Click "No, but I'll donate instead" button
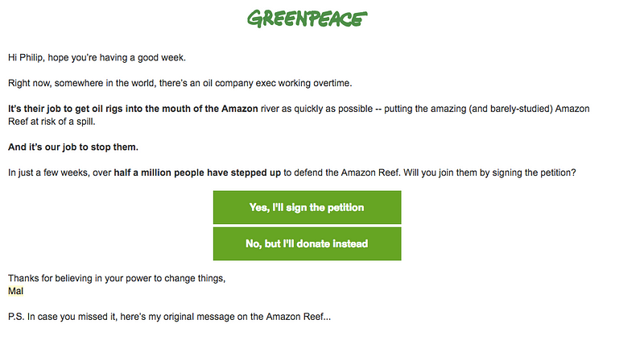 click(x=307, y=243)
